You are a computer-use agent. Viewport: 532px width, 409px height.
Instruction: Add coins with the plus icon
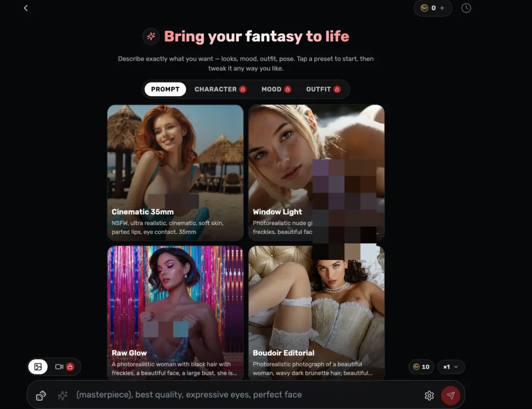click(x=442, y=8)
